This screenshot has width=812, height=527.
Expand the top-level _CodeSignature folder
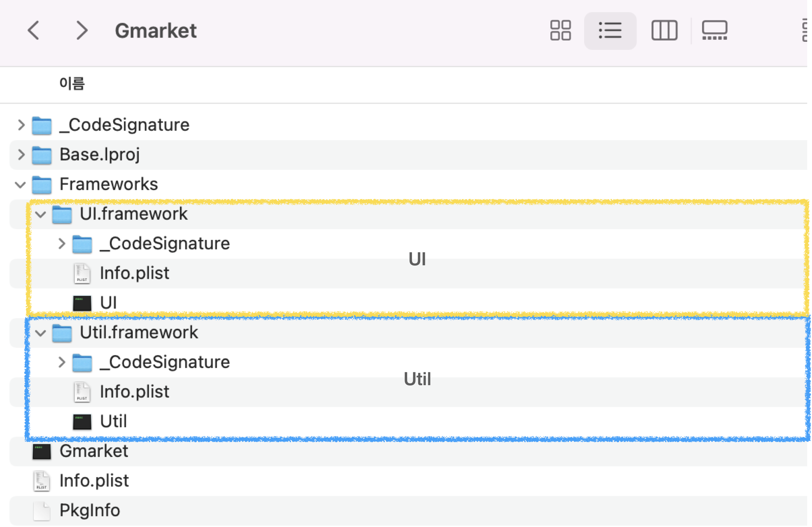(x=21, y=125)
